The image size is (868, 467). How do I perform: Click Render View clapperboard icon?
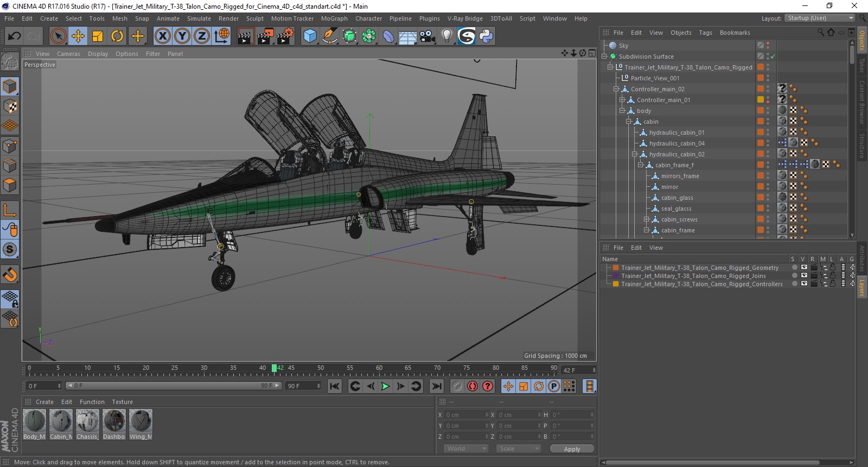[x=246, y=36]
